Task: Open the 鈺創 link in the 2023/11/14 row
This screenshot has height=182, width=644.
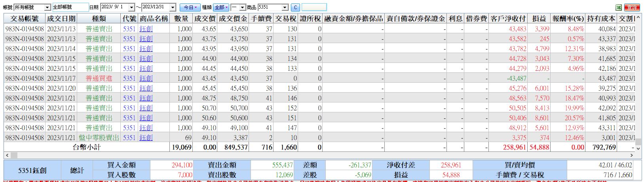Action: 146,49
